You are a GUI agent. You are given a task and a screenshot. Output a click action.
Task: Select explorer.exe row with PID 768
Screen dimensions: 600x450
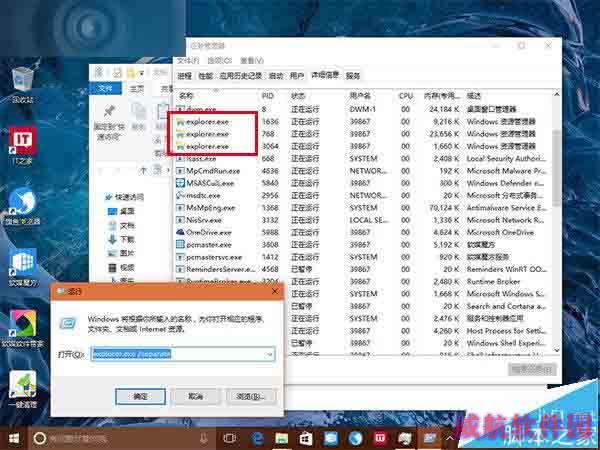(x=364, y=134)
